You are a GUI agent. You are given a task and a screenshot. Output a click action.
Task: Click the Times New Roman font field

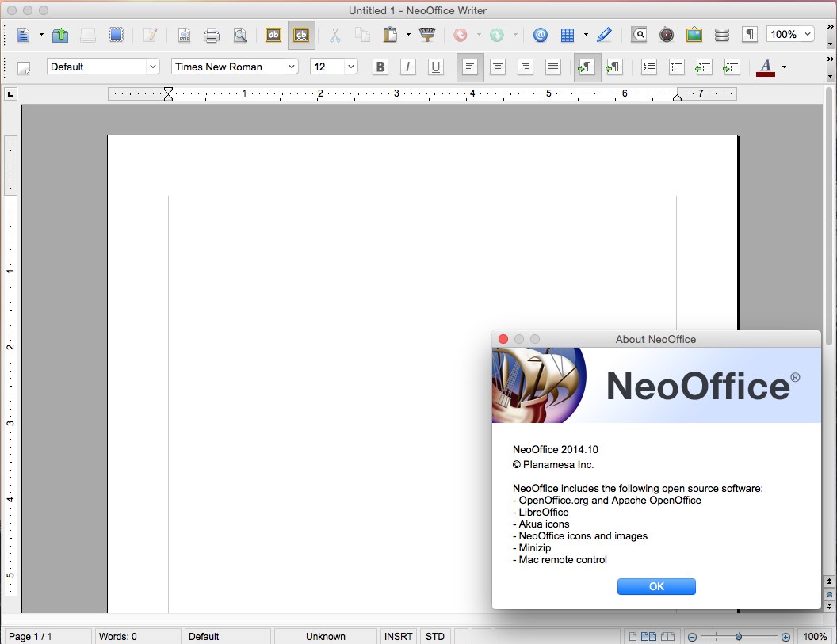pos(228,67)
